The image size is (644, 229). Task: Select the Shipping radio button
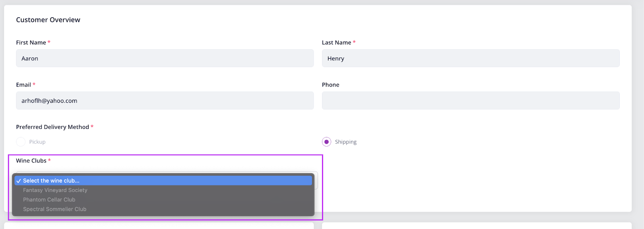(326, 142)
